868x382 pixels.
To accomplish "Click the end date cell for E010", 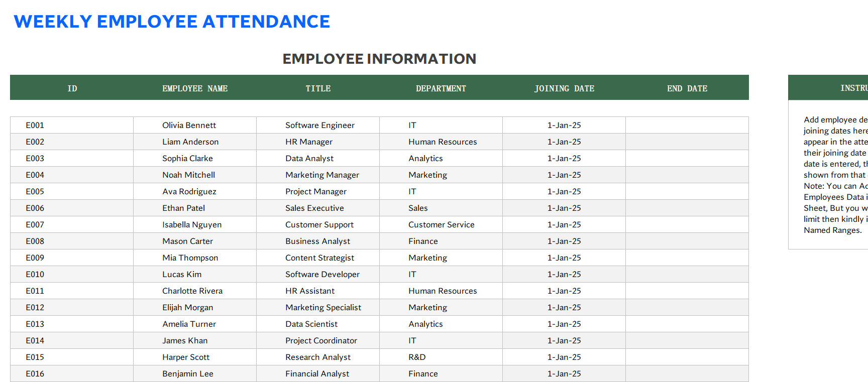I will (x=687, y=274).
